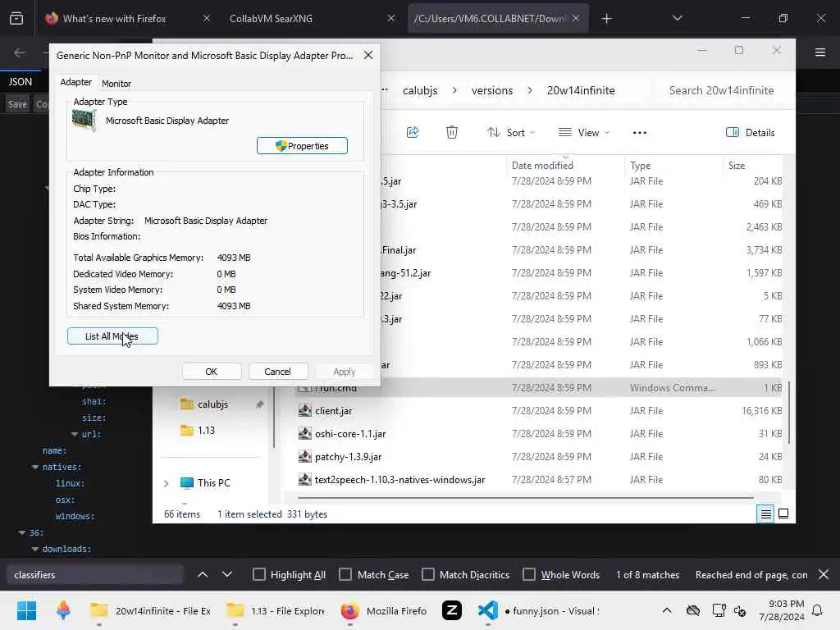Select the patchy-1.3.9.jar file
Viewport: 840px width, 630px height.
[348, 457]
